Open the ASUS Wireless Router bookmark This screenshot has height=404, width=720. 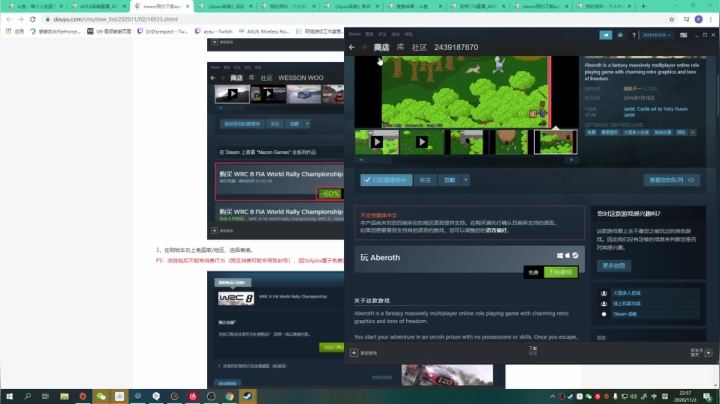click(264, 31)
